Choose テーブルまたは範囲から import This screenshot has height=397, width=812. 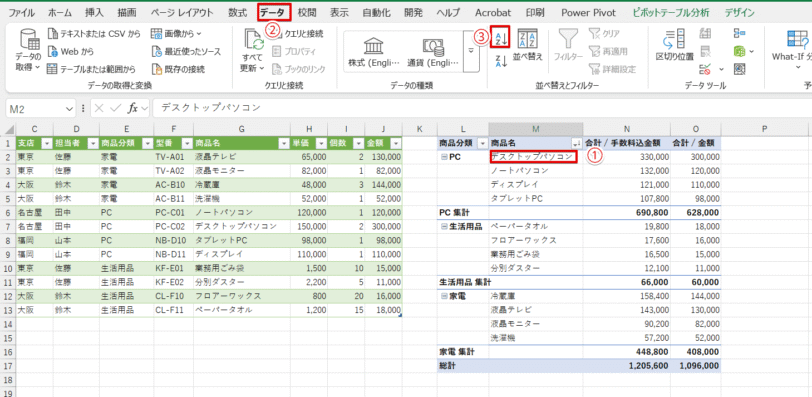(x=91, y=69)
